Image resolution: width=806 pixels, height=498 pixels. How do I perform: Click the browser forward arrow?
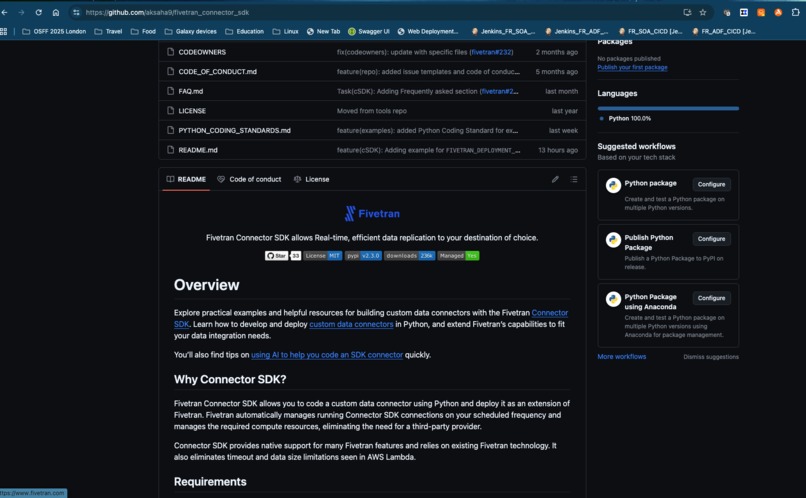(21, 12)
